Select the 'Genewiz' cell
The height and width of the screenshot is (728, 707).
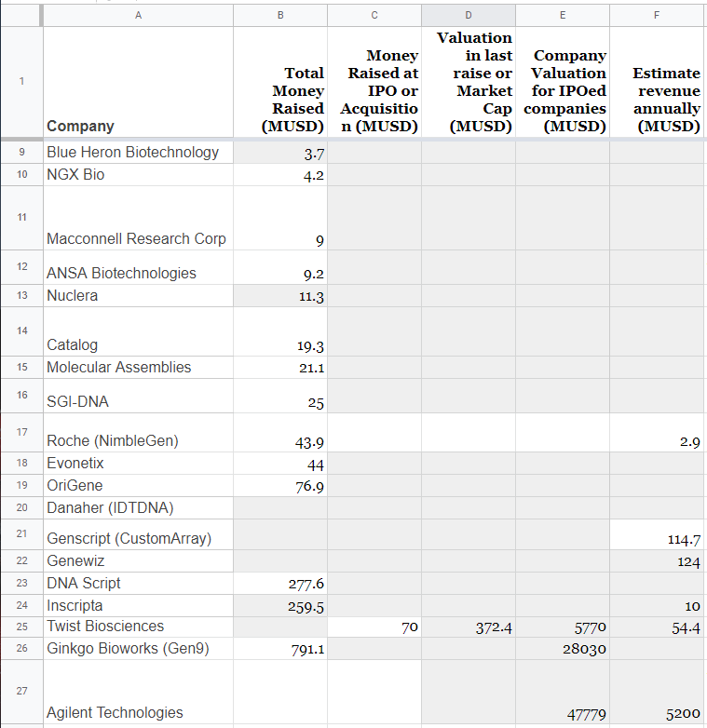coord(139,560)
